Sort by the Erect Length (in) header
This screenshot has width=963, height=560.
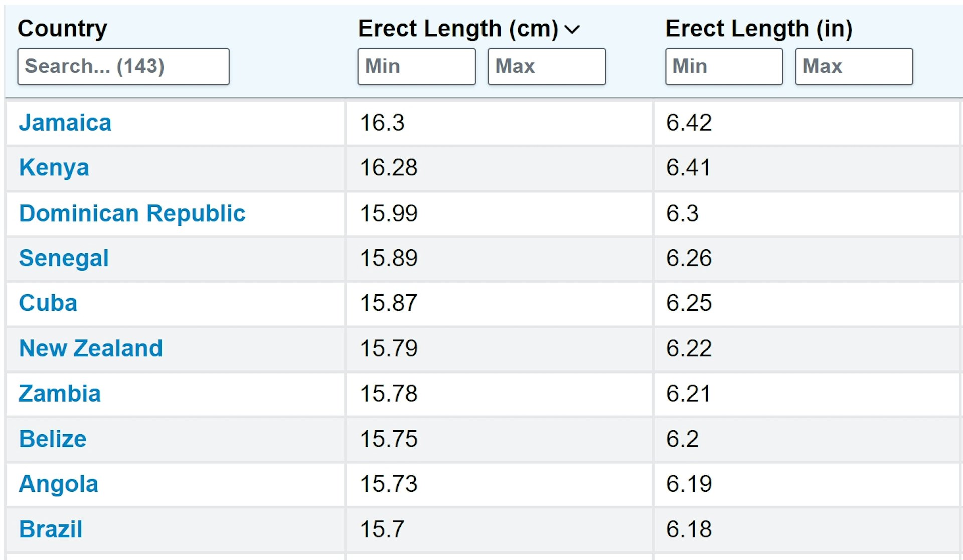(x=758, y=29)
